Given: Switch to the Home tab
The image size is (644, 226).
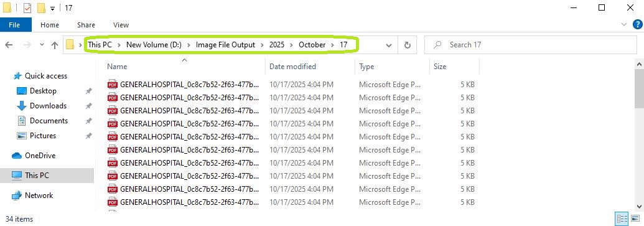Looking at the screenshot, I should (x=50, y=25).
